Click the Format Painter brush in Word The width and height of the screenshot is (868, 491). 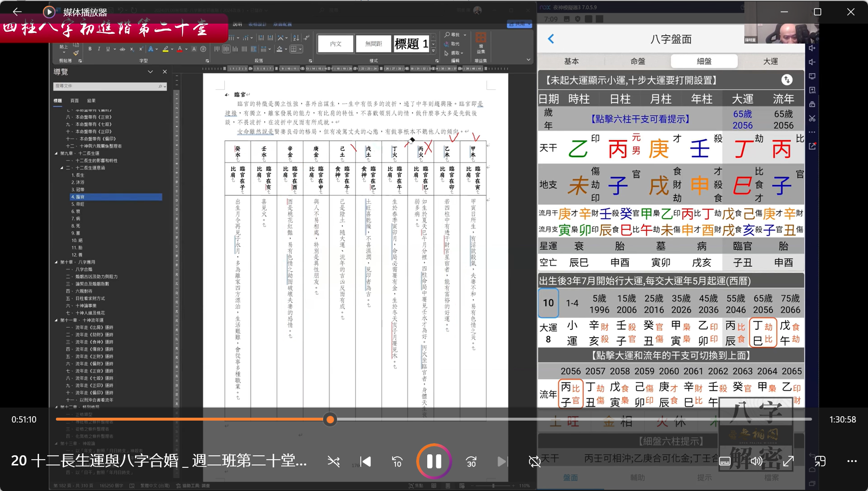(x=76, y=53)
